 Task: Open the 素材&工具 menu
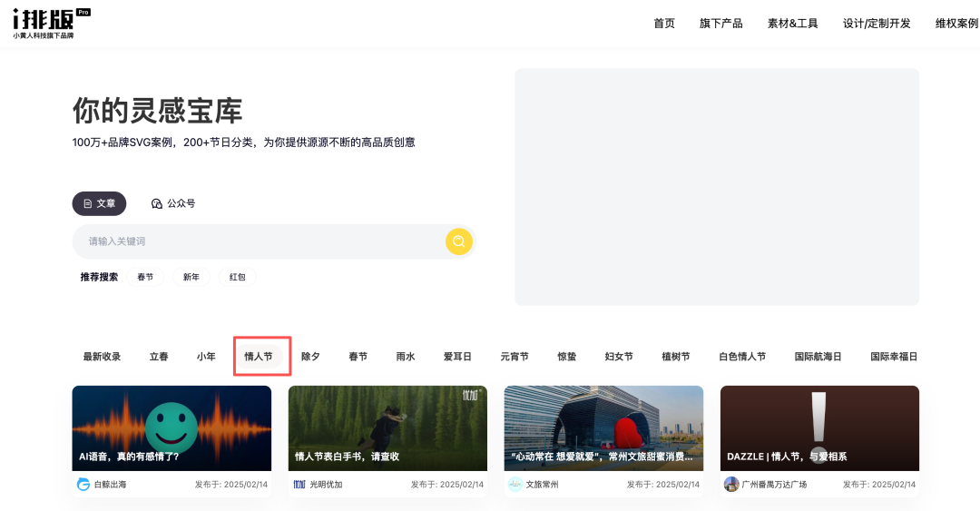click(x=792, y=24)
